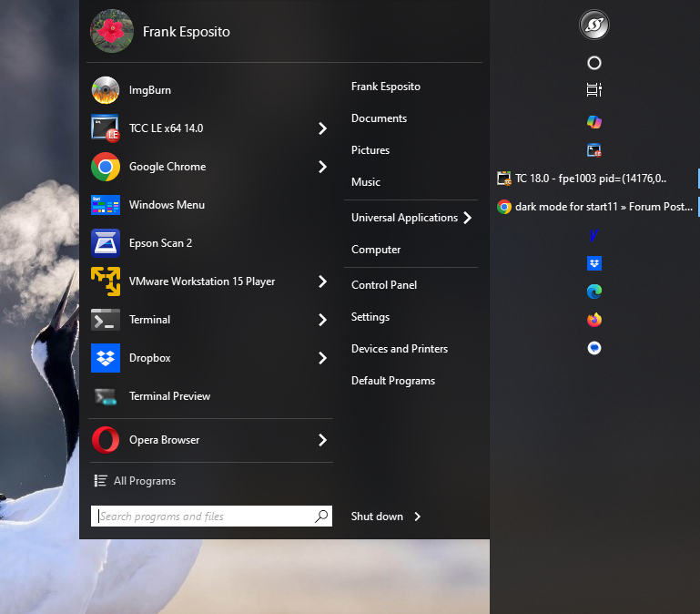Expand VMware Workstation jump list arrow
This screenshot has height=614, width=700.
pos(323,281)
